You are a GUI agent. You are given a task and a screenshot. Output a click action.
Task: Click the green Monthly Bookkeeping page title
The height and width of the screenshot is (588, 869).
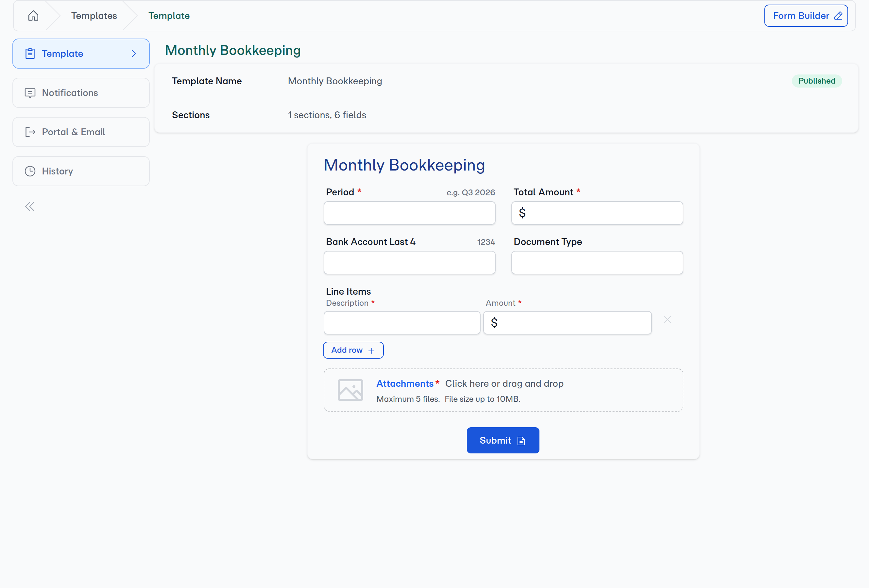(232, 50)
